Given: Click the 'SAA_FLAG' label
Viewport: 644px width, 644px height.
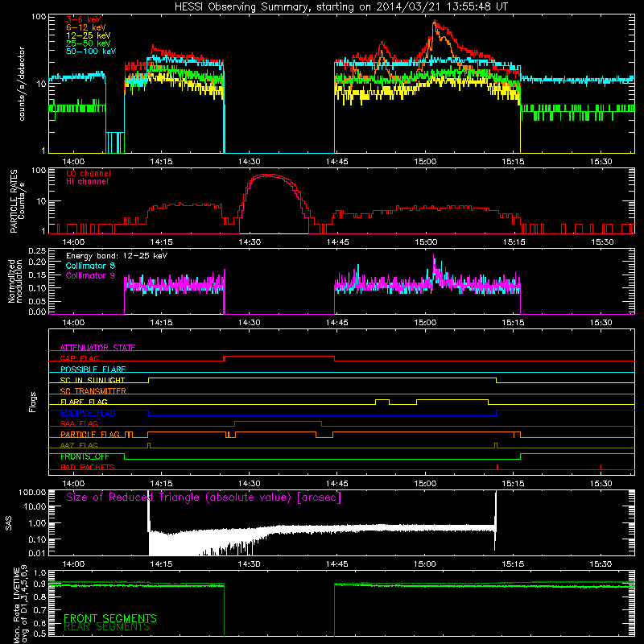Looking at the screenshot, I should pos(79,424).
